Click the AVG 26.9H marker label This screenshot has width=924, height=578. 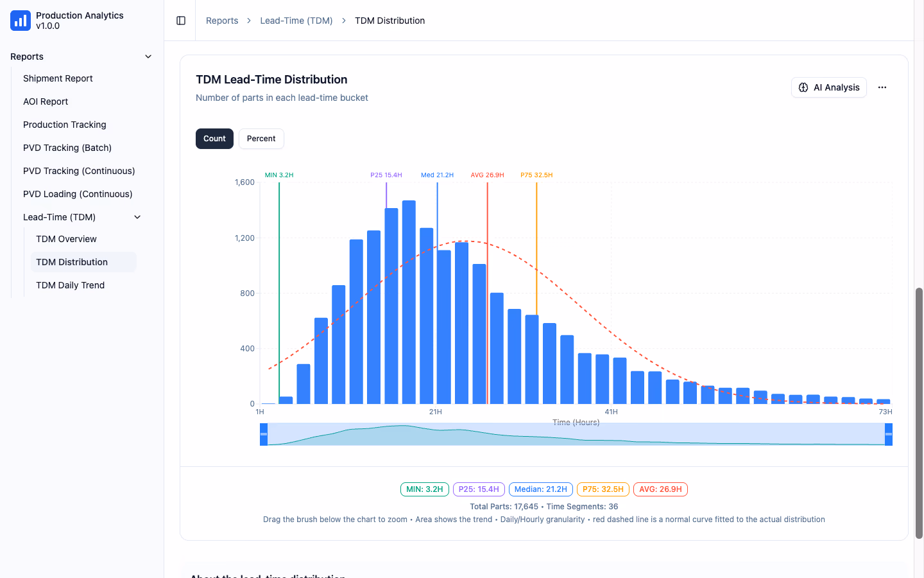[487, 175]
